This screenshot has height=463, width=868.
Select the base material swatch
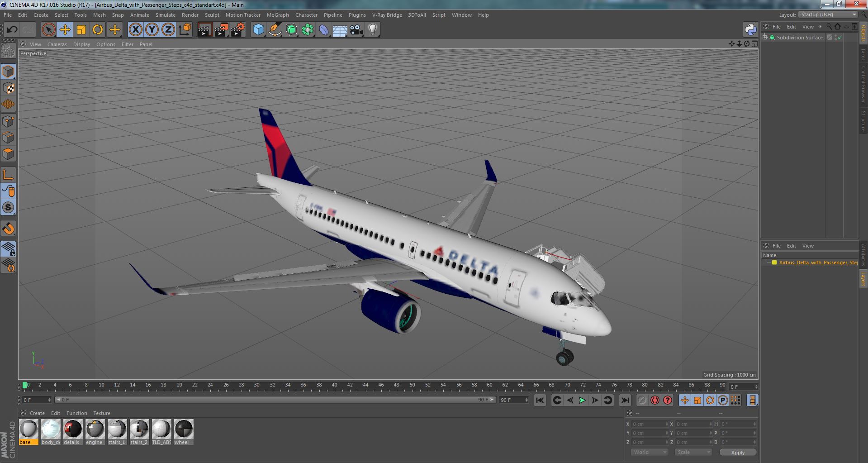point(28,432)
